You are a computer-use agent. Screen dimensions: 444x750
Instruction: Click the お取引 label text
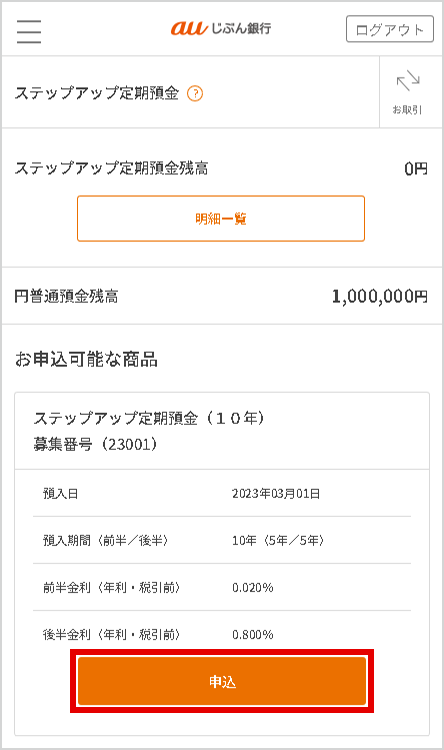coord(407,110)
